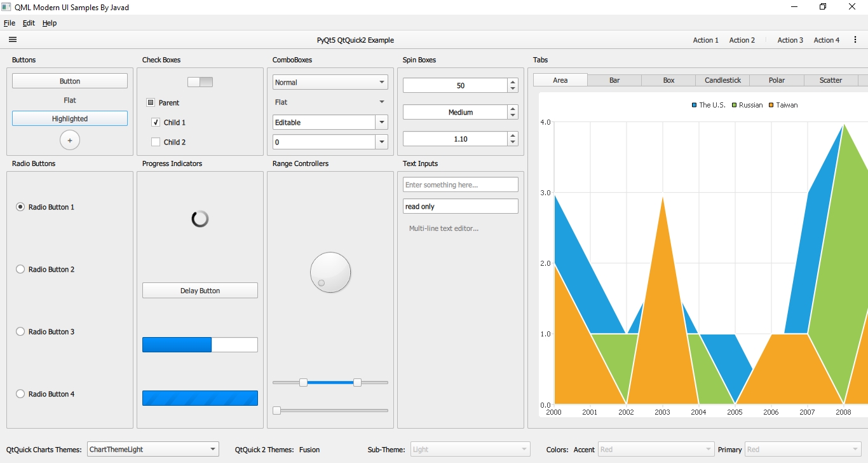
Task: Click the Button push button
Action: click(70, 81)
